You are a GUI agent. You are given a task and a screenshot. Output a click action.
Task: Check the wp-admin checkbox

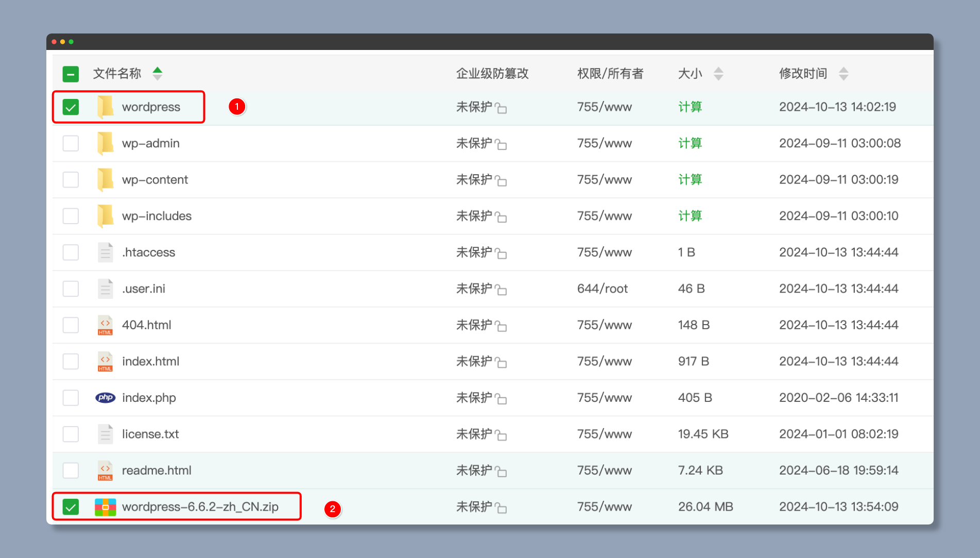[71, 143]
